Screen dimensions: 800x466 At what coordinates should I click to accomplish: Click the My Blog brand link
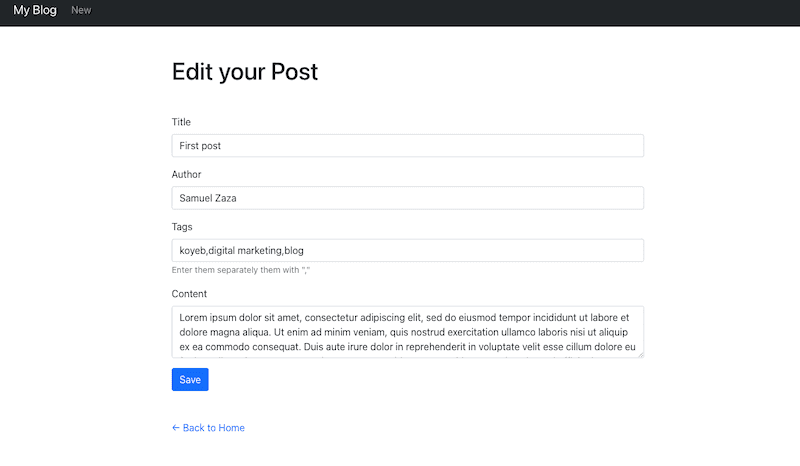35,11
